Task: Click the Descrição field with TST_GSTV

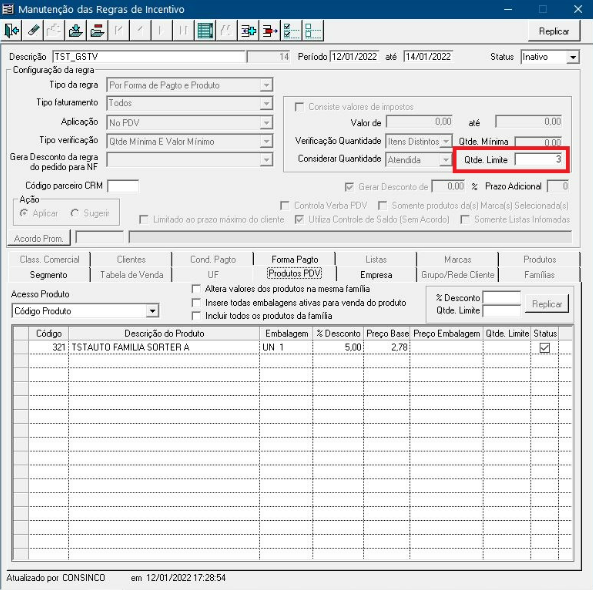Action: [x=149, y=57]
